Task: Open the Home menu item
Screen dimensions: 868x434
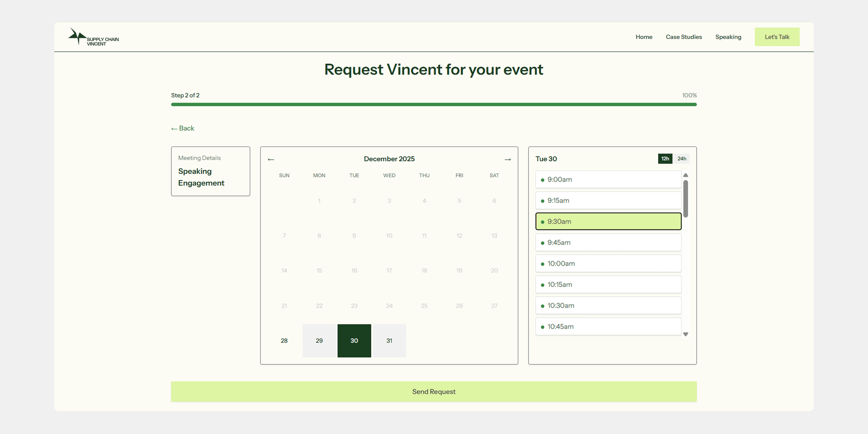Action: pos(644,37)
